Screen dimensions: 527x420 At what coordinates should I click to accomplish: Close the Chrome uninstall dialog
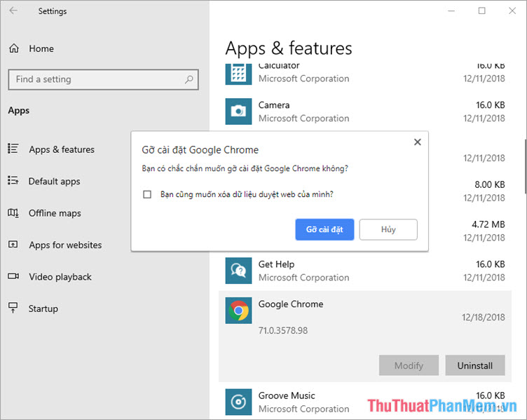[418, 142]
